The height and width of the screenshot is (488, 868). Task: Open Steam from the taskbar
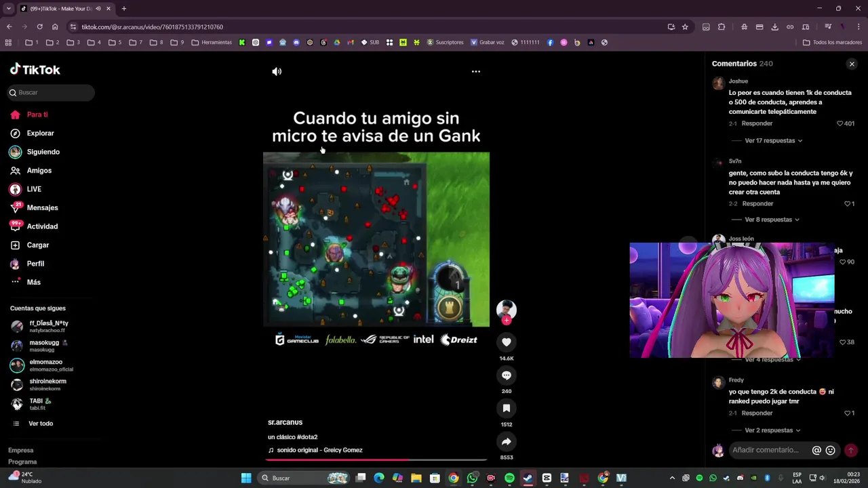point(528,478)
